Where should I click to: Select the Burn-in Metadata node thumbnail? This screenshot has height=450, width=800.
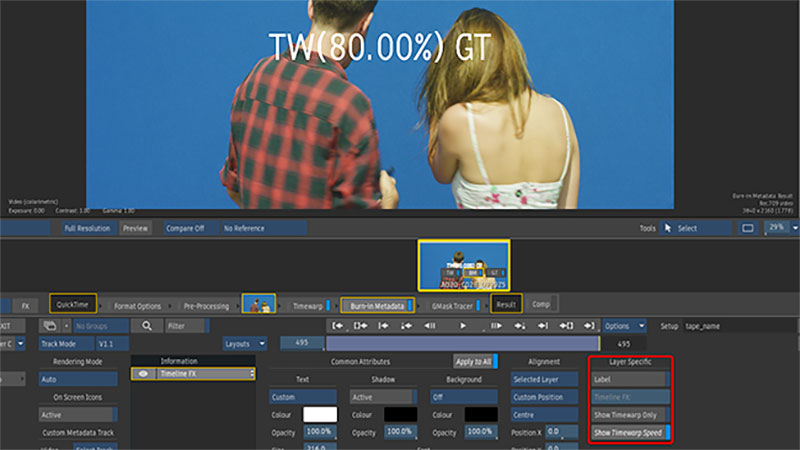pyautogui.click(x=464, y=265)
